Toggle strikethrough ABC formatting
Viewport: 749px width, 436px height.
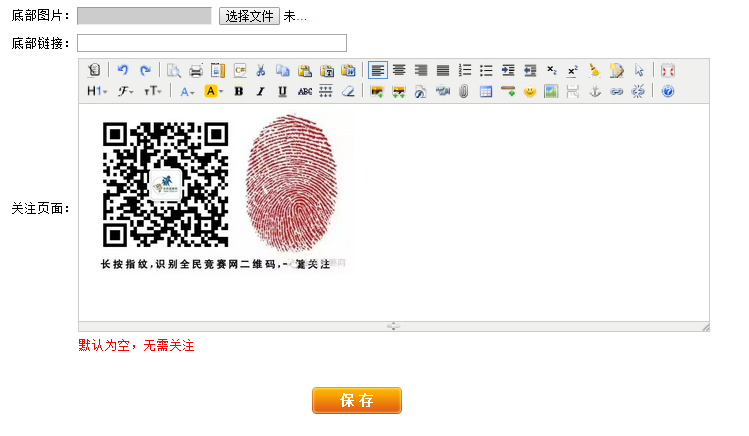pos(305,91)
